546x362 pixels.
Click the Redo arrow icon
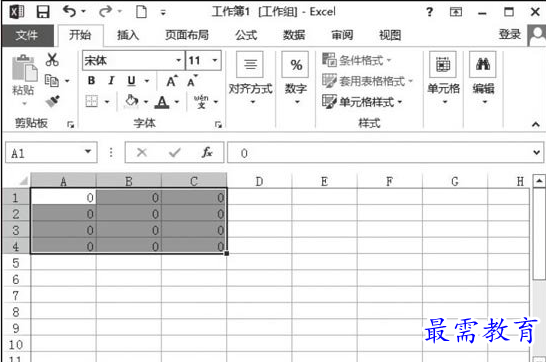click(106, 12)
